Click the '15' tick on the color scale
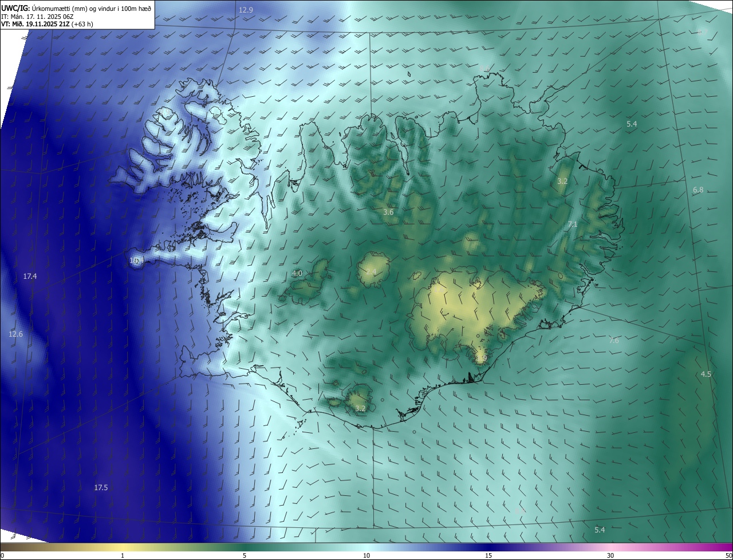The image size is (733, 560). [488, 555]
